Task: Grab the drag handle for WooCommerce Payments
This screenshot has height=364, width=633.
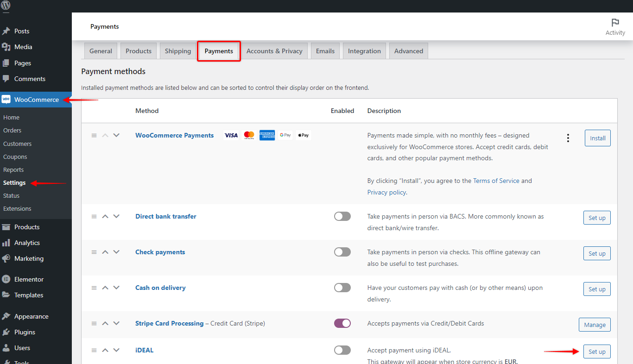Action: click(x=94, y=136)
